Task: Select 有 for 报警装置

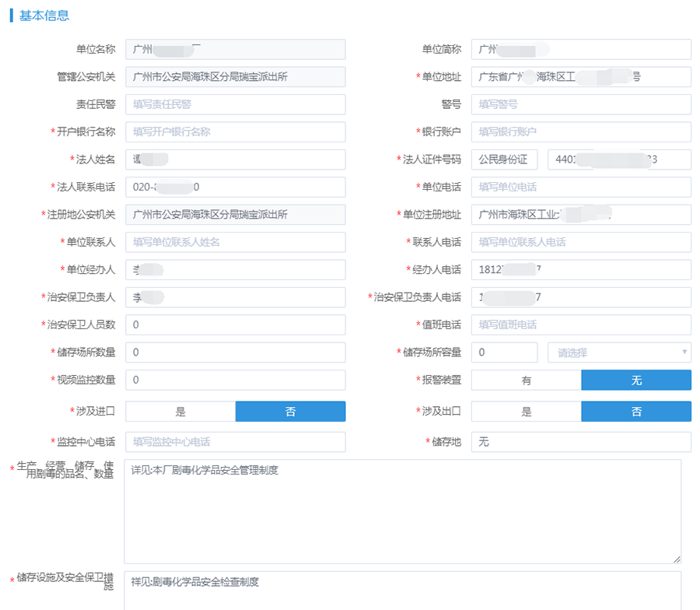Action: pos(527,380)
